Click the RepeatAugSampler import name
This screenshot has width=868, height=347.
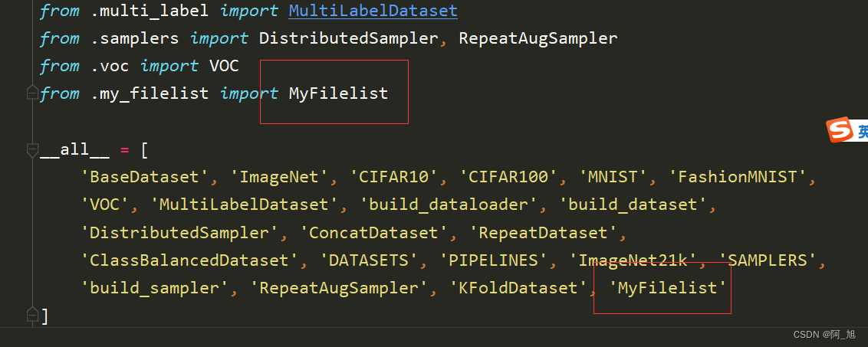click(x=538, y=38)
